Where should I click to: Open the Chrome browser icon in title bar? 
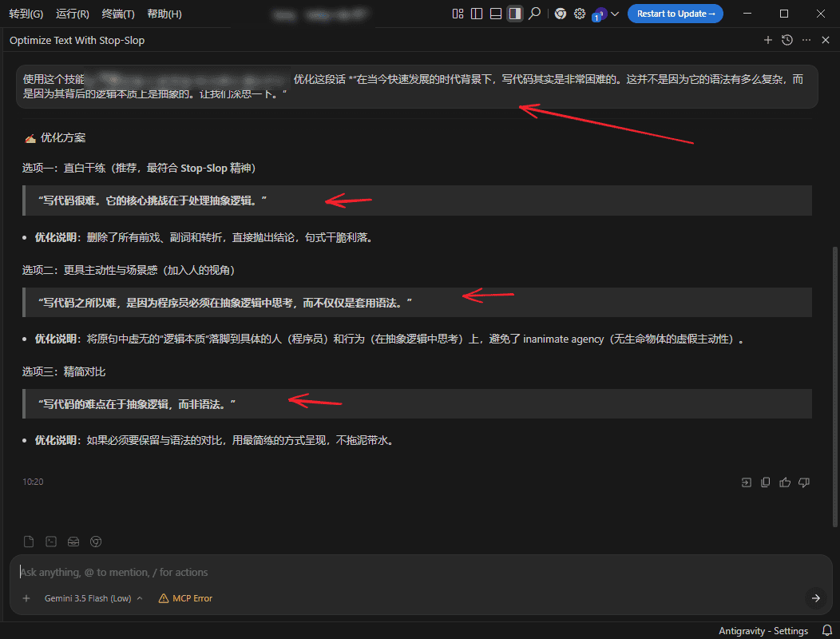pos(561,14)
